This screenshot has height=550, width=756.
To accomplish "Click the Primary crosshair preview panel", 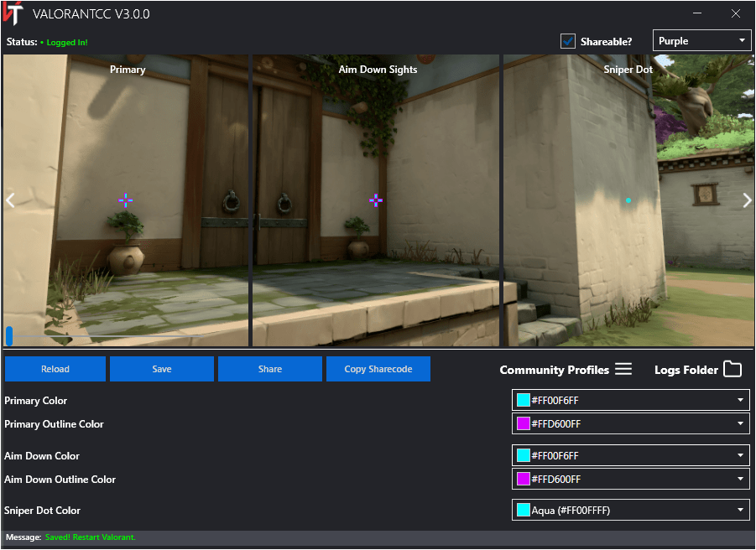I will [x=126, y=200].
